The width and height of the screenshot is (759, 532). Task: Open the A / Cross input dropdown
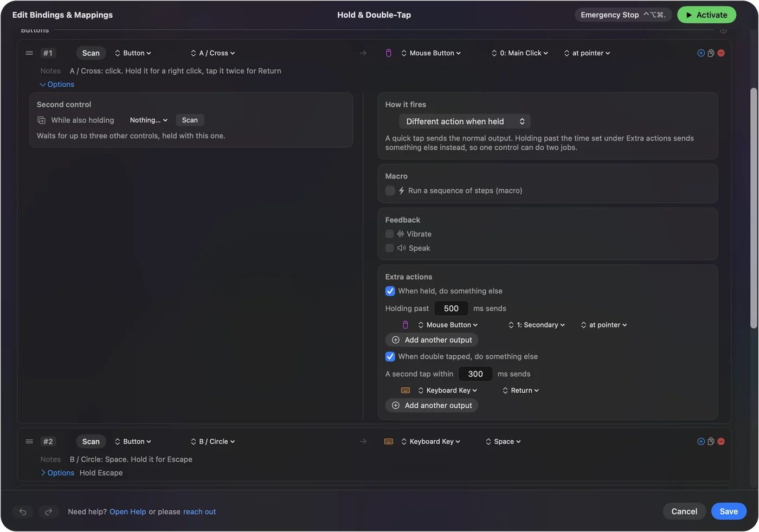[213, 53]
